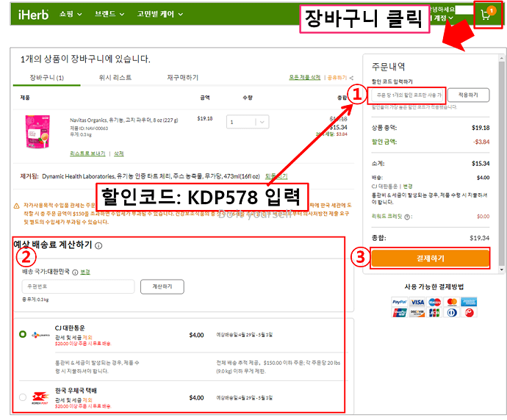Click 되돌리기 to restore removed item
Image resolution: width=507 pixels, height=420 pixels.
tap(276, 176)
